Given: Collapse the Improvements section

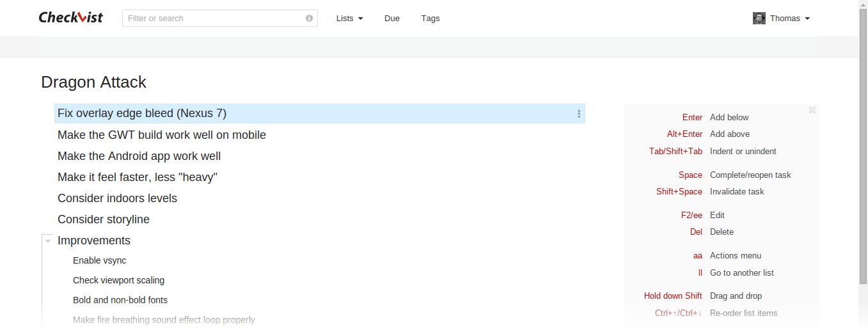Looking at the screenshot, I should 48,241.
